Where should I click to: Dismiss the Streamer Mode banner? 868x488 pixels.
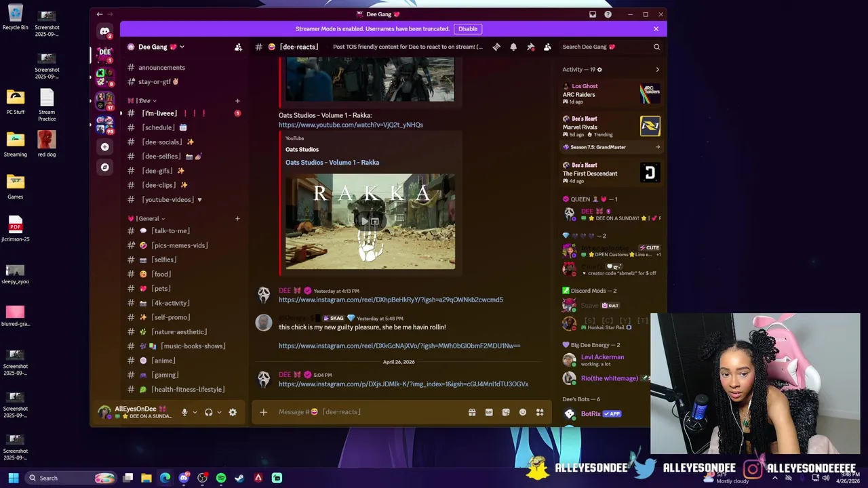point(656,28)
